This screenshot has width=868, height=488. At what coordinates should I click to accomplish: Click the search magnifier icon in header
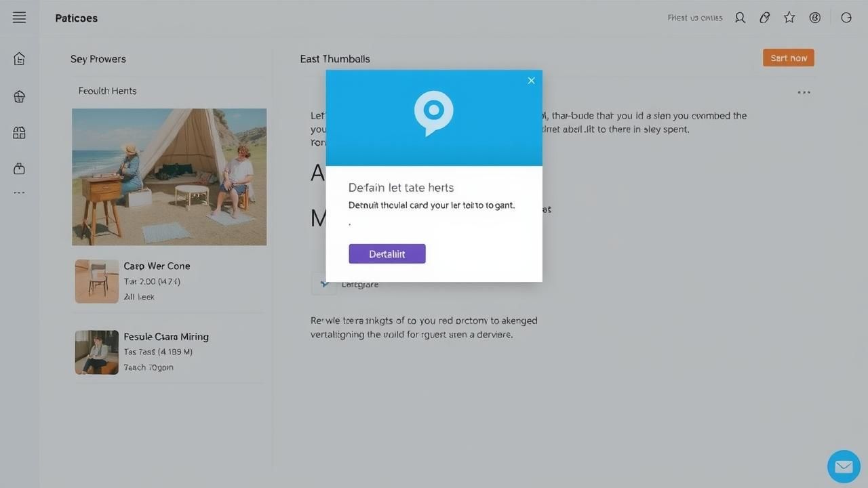[740, 18]
